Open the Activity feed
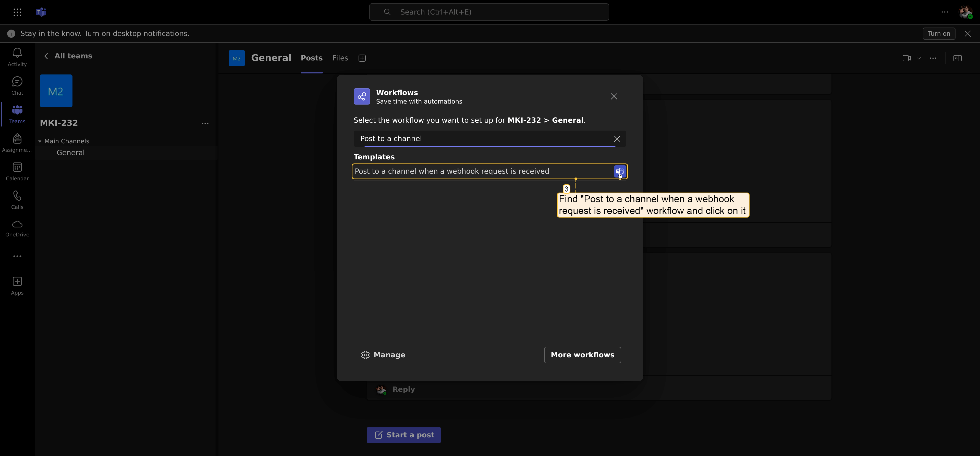The width and height of the screenshot is (980, 456). coord(17,57)
